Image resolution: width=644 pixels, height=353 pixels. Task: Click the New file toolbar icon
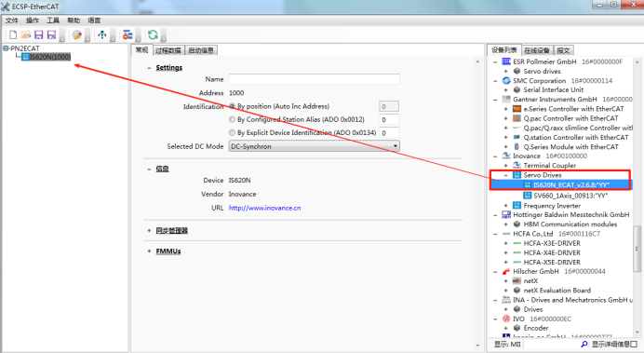point(13,35)
